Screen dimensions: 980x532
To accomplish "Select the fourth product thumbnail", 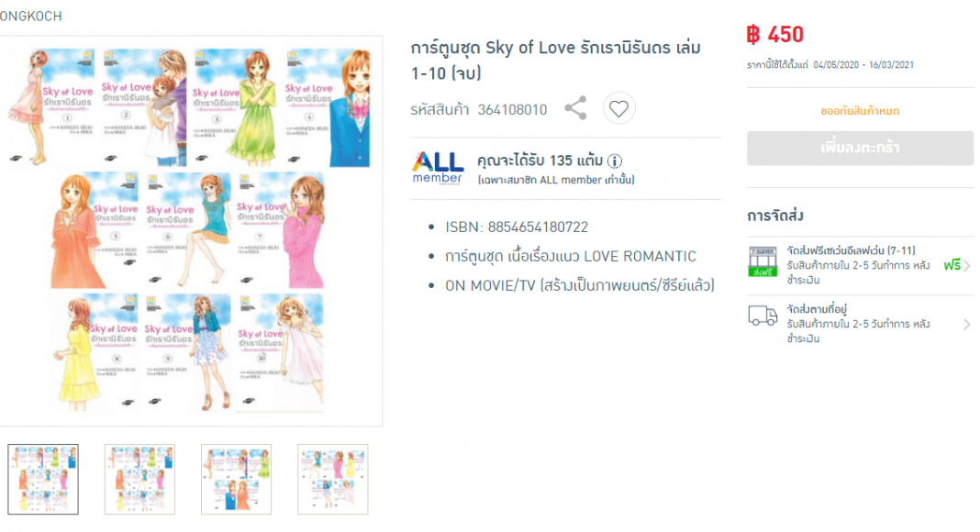I will coord(333,480).
